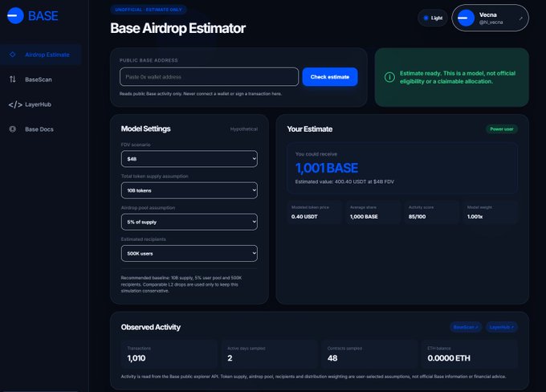The image size is (546, 392).
Task: Click the Activity score 85/100 card
Action: [x=431, y=212]
